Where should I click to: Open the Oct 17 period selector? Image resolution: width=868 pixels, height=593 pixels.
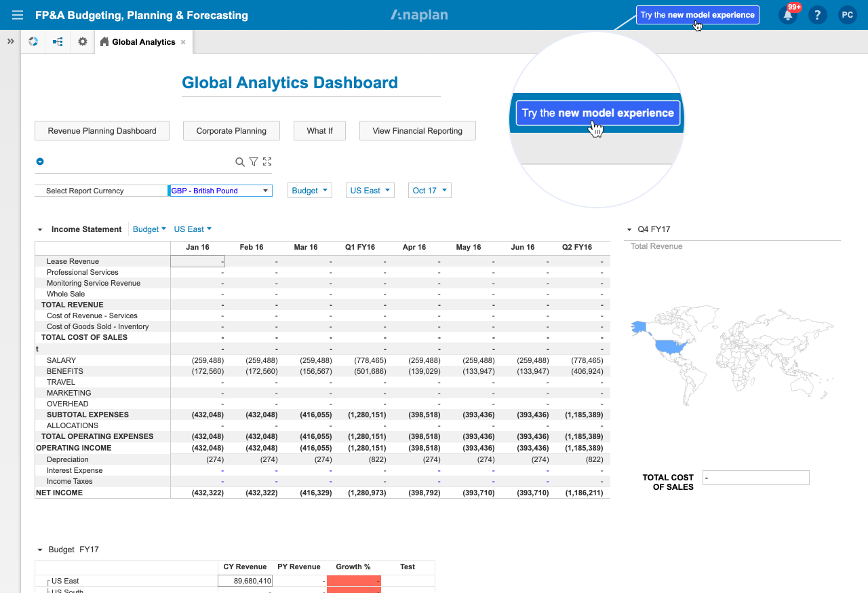click(x=430, y=191)
